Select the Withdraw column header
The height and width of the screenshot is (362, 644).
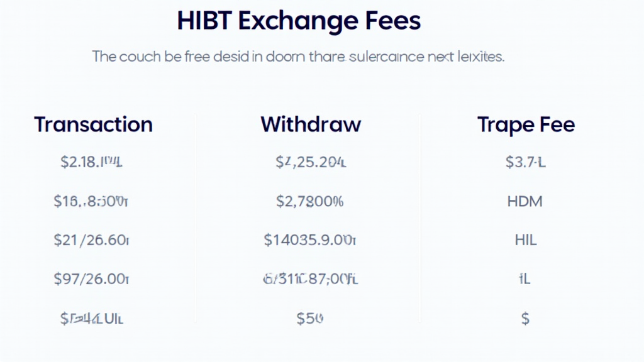coord(311,124)
